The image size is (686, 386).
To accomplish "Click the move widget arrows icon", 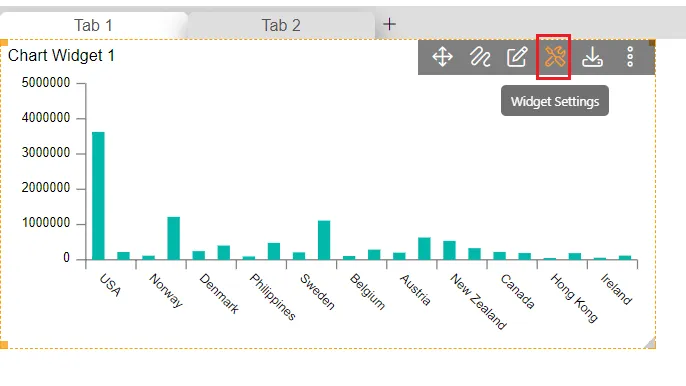I will pos(442,57).
